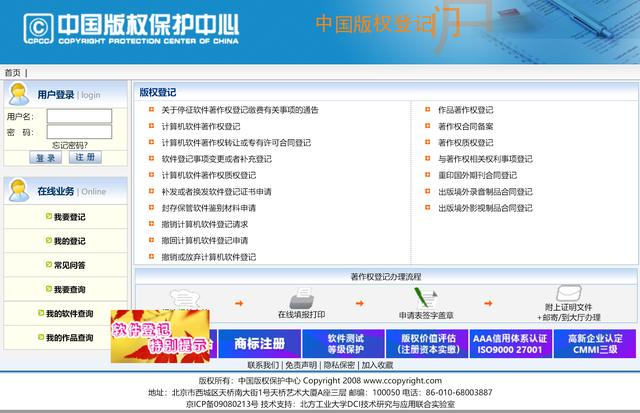Click the CPCC copyright logo icon
Screen dimensions: 640x413
(38, 28)
